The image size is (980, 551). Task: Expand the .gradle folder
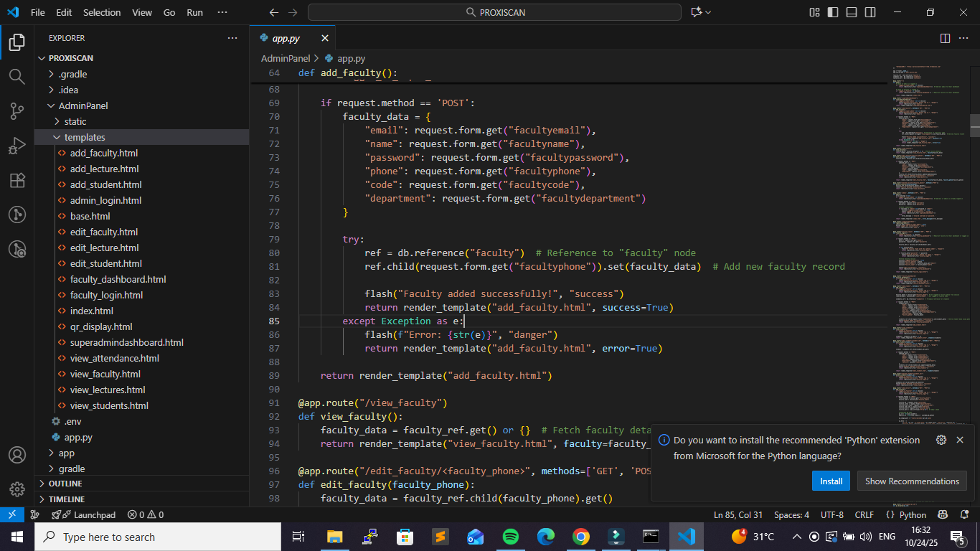pyautogui.click(x=72, y=74)
